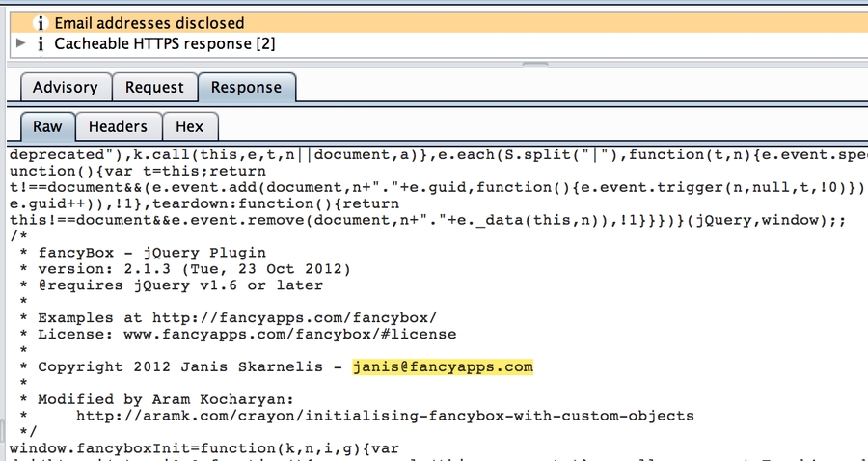Click the info icon beside Email addresses disclosed
The width and height of the screenshot is (868, 461).
pyautogui.click(x=40, y=23)
